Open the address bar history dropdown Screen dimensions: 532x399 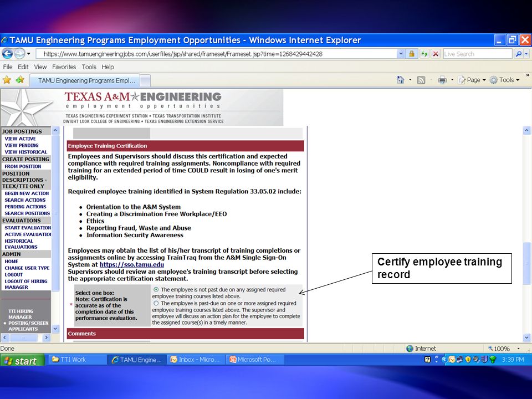tap(401, 54)
